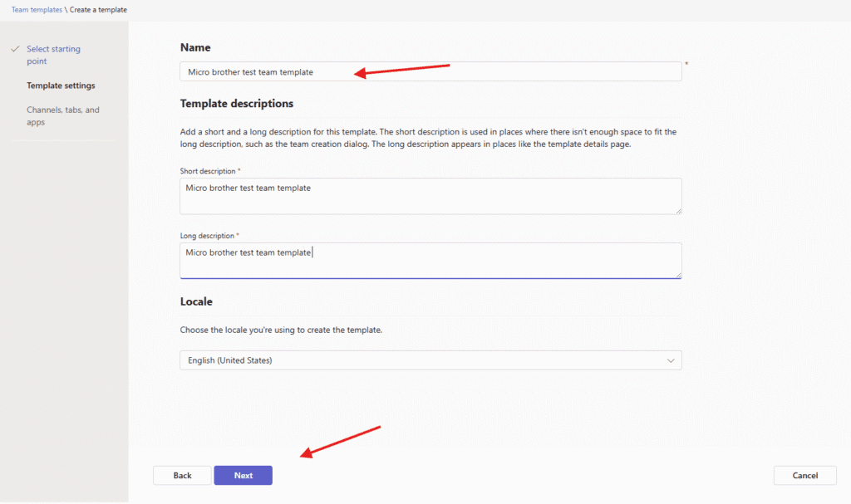The image size is (851, 504).
Task: Open the Team templates breadcrumb link
Action: tap(37, 9)
